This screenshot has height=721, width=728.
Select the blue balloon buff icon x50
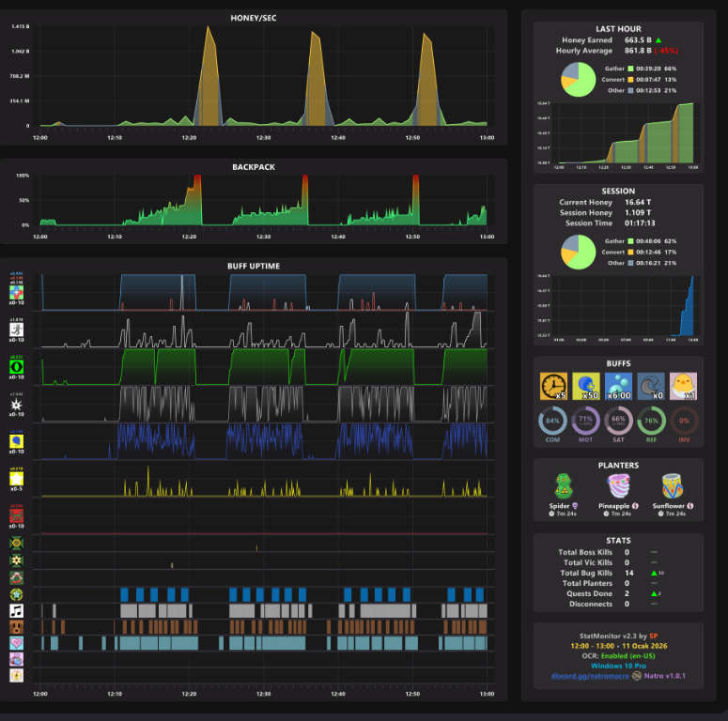point(586,386)
